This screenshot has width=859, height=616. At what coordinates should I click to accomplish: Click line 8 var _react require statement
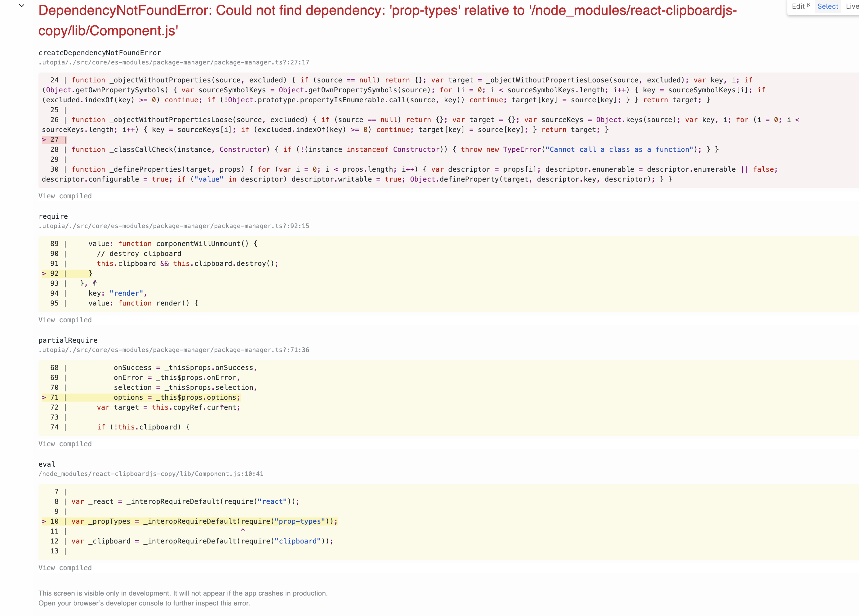[185, 501]
